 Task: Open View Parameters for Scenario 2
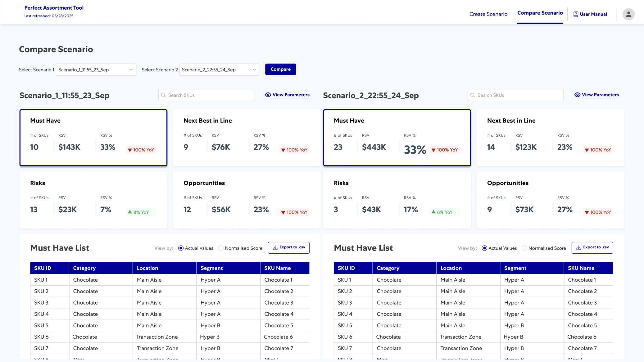pyautogui.click(x=600, y=95)
